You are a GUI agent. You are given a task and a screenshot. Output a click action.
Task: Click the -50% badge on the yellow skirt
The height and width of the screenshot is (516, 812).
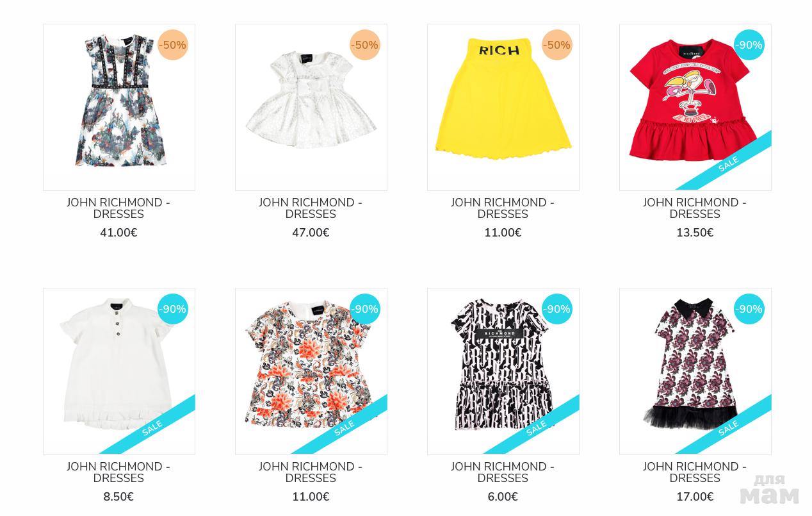click(556, 45)
